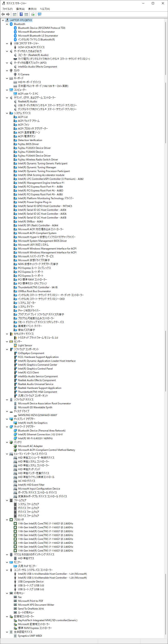Collapse the 生体認証デバイス category
168x644 pixels.
[x=7, y=632]
